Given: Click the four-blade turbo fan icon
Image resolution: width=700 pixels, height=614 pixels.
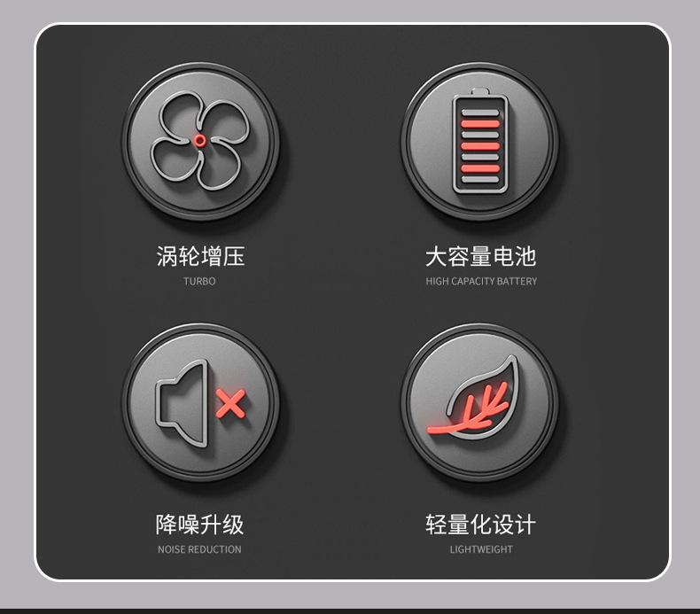Looking at the screenshot, I should [200, 141].
